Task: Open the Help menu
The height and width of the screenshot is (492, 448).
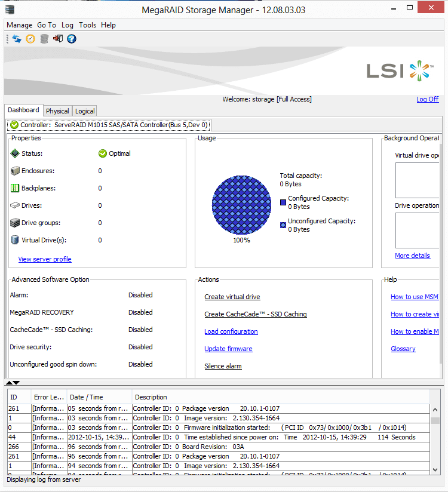Action: click(x=108, y=25)
